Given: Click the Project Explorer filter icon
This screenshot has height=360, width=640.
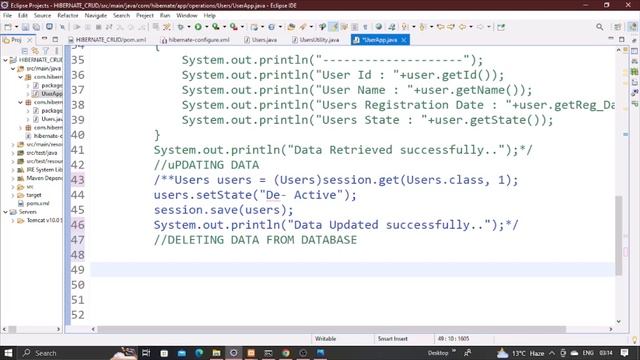Looking at the screenshot, I should pos(46,51).
